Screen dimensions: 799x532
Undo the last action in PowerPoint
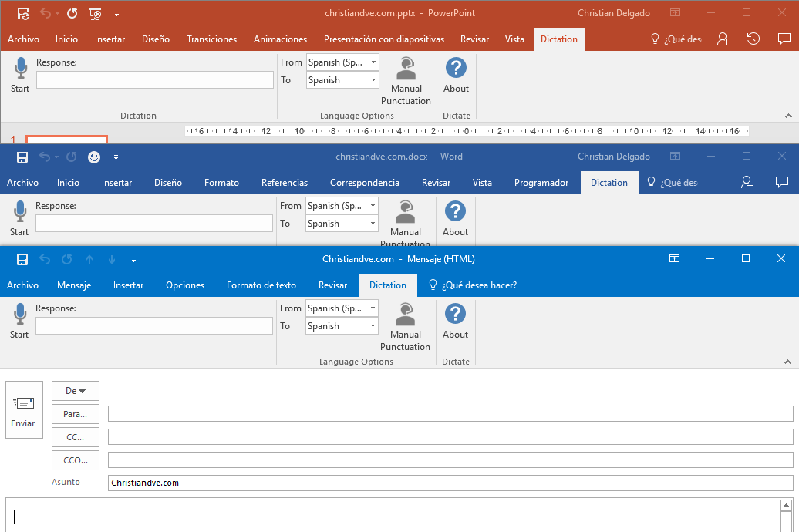(46, 14)
